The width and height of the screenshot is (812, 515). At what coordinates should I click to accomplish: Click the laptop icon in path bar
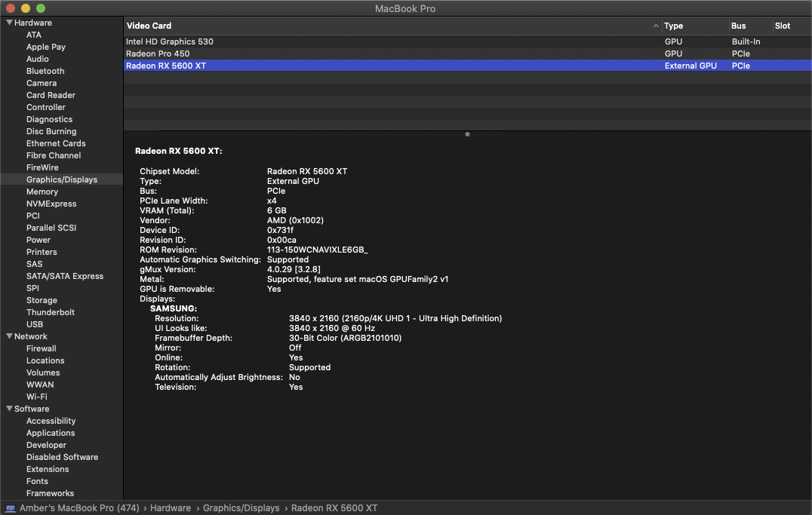pyautogui.click(x=9, y=508)
